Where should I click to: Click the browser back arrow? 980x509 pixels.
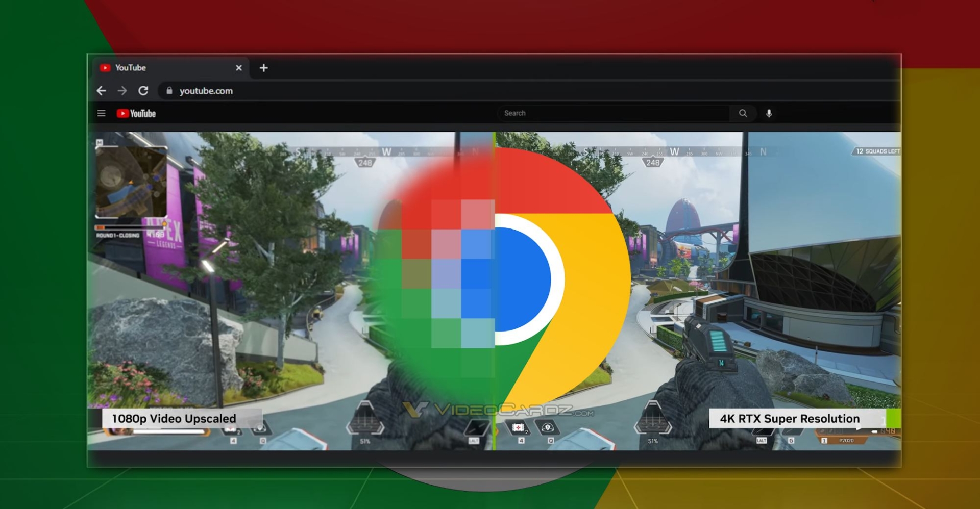[101, 91]
